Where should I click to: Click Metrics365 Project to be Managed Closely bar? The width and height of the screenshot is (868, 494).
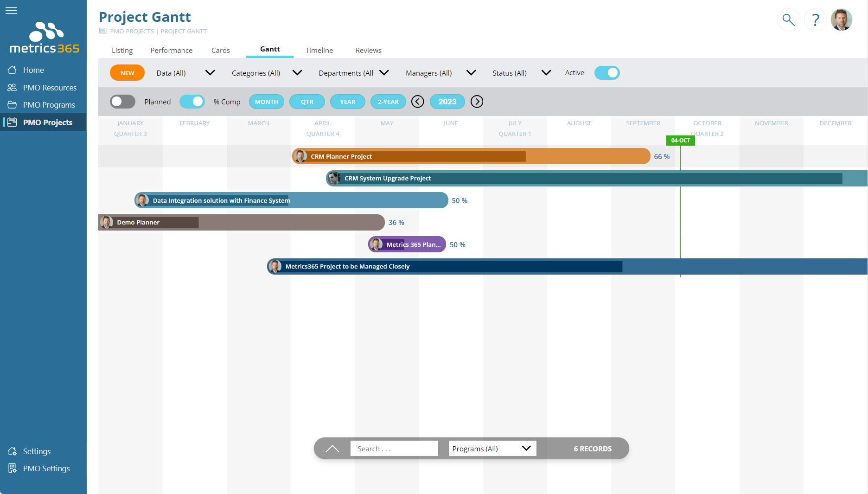[x=567, y=266]
